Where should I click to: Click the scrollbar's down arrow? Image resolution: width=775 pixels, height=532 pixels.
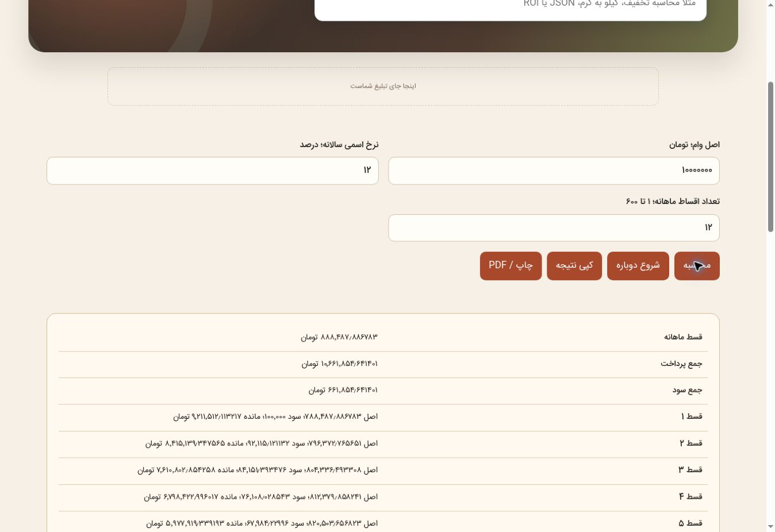coord(770,526)
